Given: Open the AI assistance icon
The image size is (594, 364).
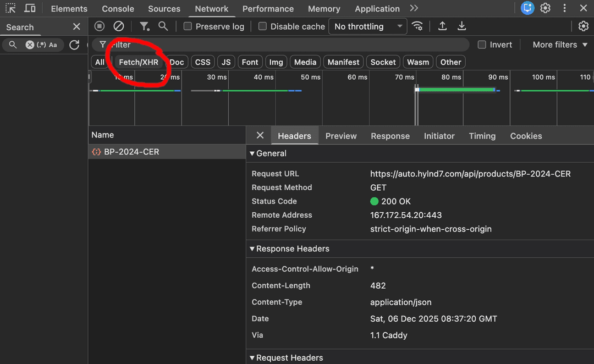Looking at the screenshot, I should 527,8.
